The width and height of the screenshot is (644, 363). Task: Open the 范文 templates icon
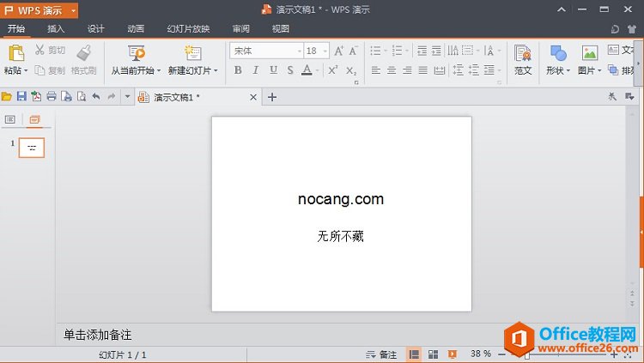pos(523,59)
